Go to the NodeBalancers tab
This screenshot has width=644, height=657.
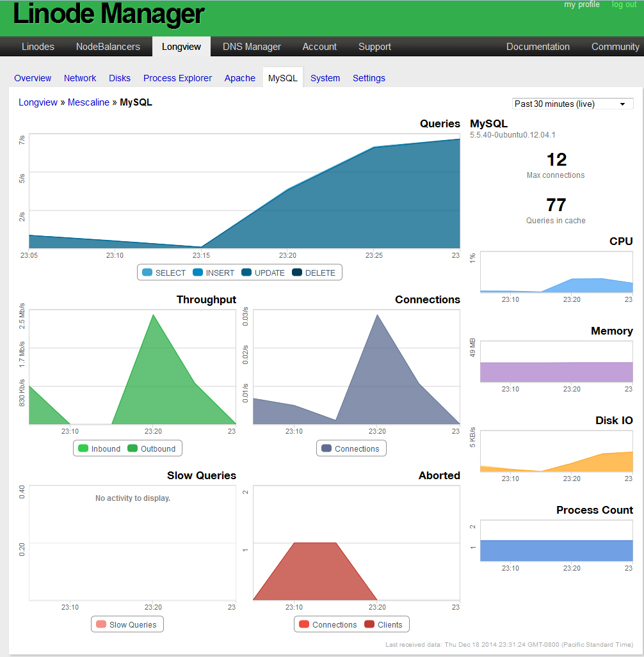(x=108, y=47)
